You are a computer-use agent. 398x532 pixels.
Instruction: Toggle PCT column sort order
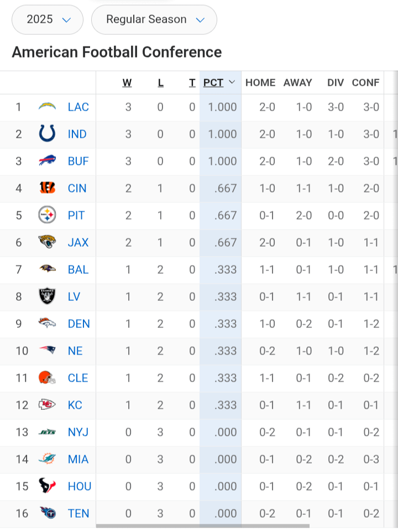tap(219, 82)
